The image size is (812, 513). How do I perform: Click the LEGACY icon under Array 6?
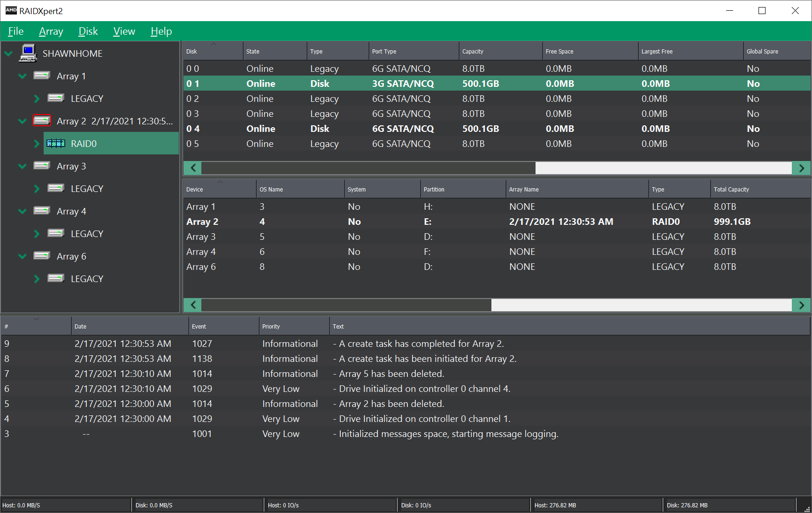coord(56,278)
